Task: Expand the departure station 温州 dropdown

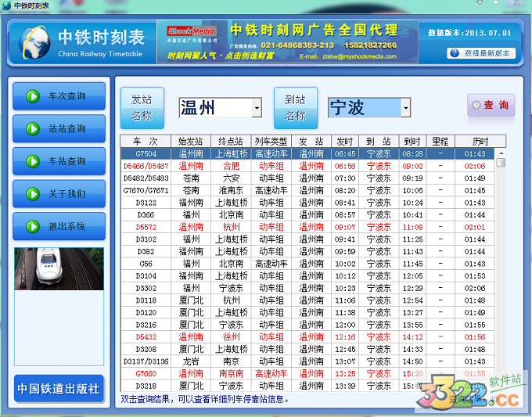Action: coord(257,108)
